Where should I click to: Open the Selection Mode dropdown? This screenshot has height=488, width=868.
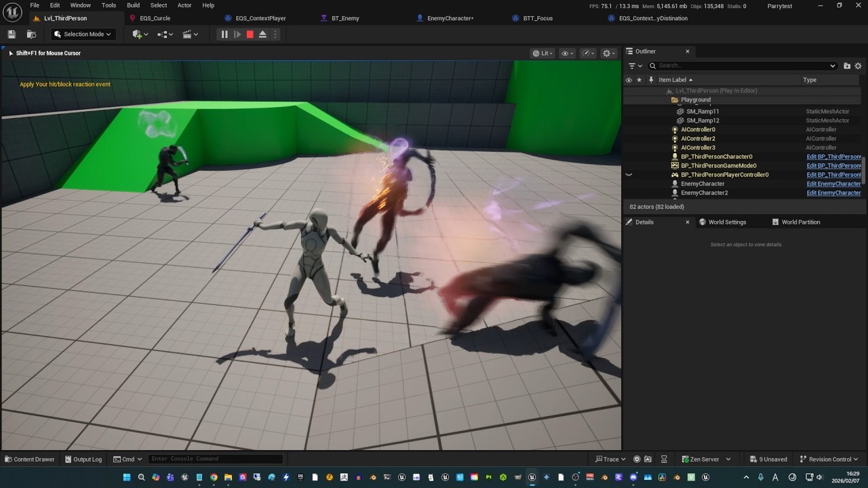(x=83, y=34)
